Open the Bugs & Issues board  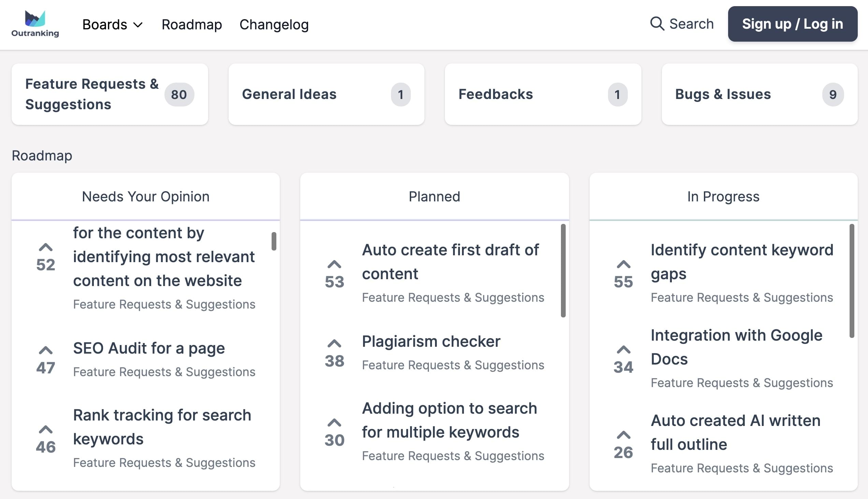click(759, 94)
